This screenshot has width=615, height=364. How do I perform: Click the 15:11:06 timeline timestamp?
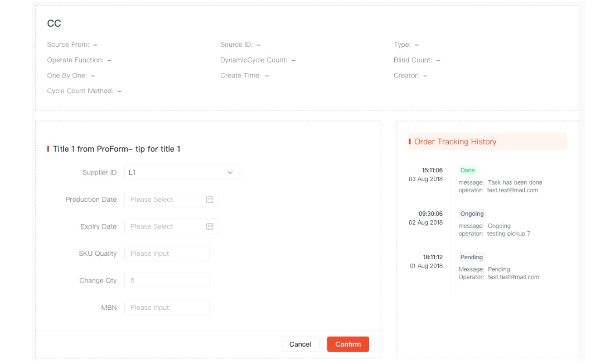pyautogui.click(x=432, y=171)
